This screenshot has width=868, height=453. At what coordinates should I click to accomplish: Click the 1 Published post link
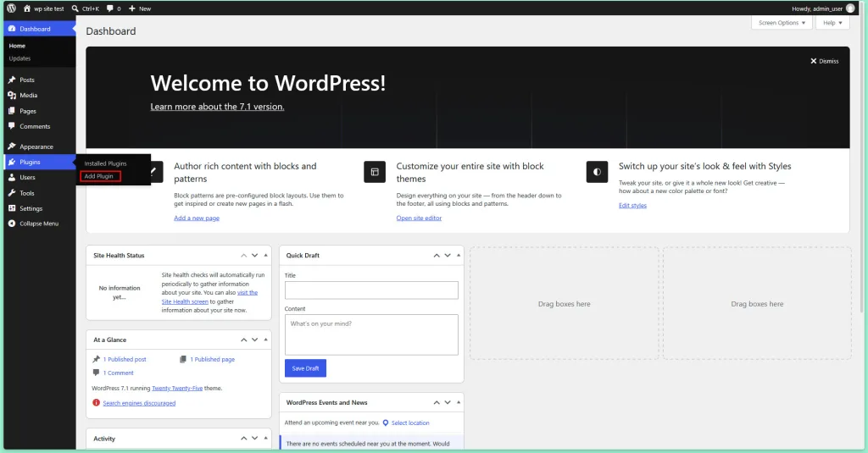point(125,360)
